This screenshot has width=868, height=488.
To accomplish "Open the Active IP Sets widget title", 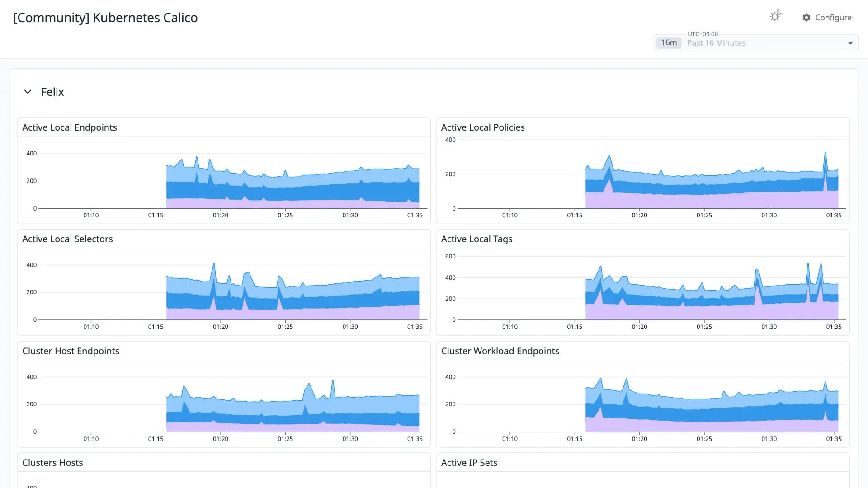I will pyautogui.click(x=469, y=463).
